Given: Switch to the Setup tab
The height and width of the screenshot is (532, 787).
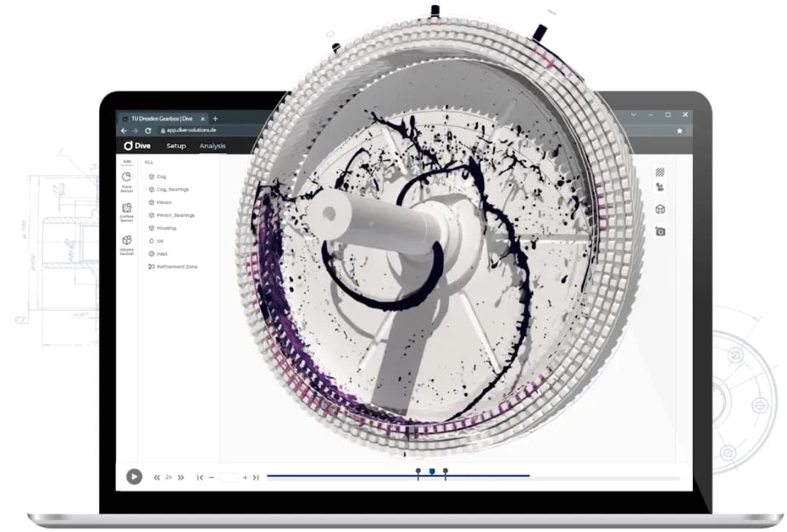Looking at the screenshot, I should [x=176, y=146].
